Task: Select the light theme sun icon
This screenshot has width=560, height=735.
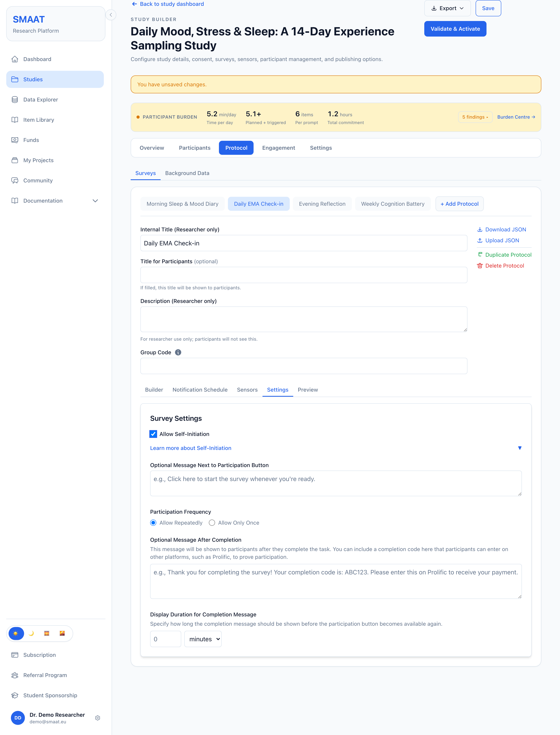Action: coord(16,633)
